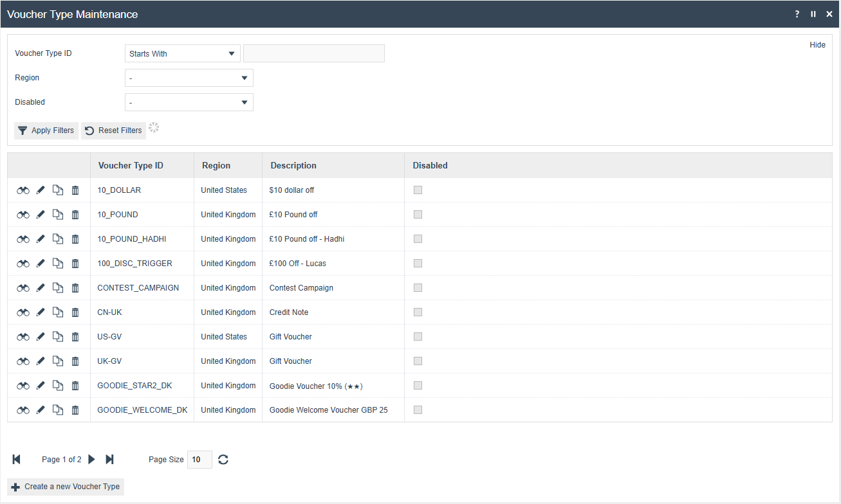Edit the 10_POUND_HADHI voucher type

[x=41, y=239]
